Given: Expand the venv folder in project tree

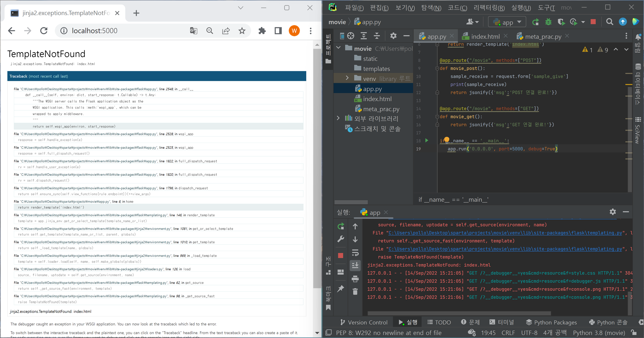Looking at the screenshot, I should pos(347,78).
